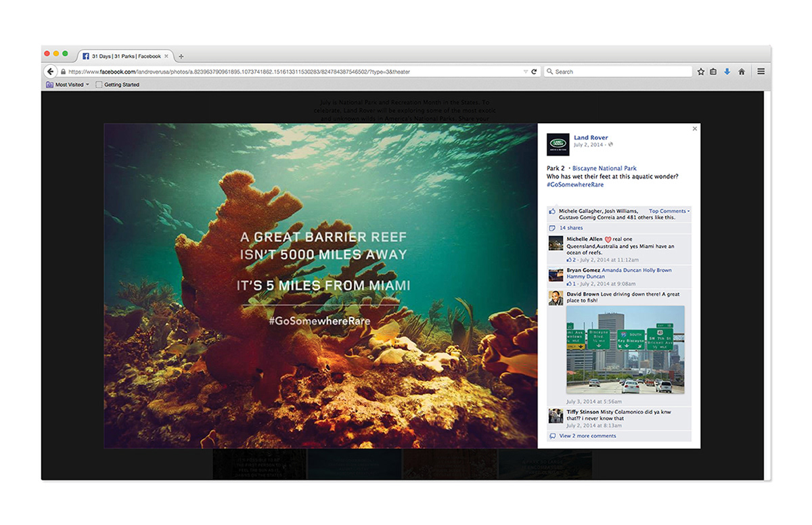
Task: Open the bookmarks list clipboard icon
Action: [713, 72]
